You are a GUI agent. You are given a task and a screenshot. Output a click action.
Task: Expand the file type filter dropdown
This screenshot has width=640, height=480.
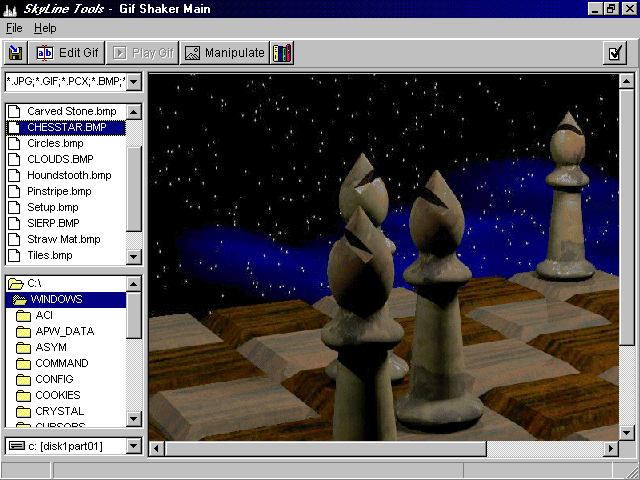click(x=133, y=81)
